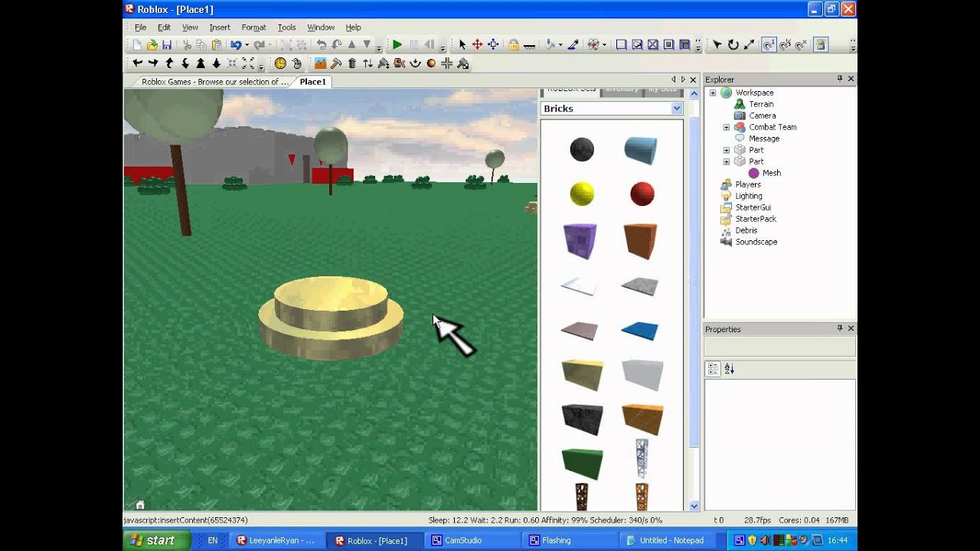Insert the purple cube brick

(580, 240)
